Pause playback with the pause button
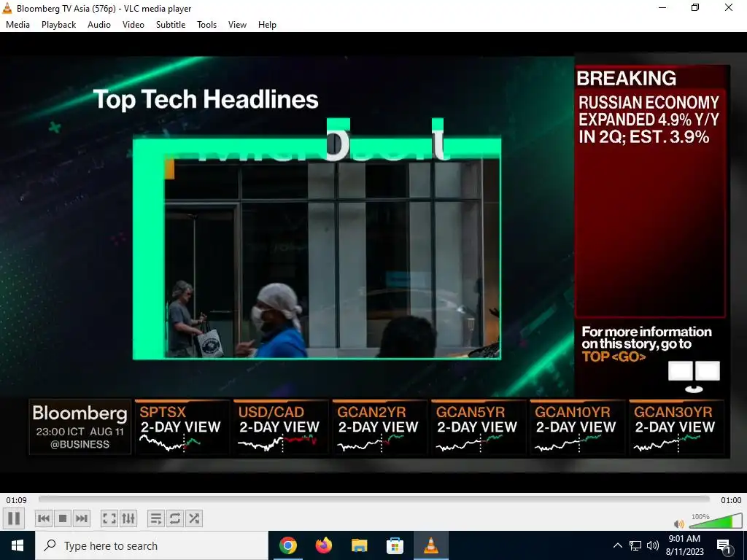The image size is (747, 560). pos(14,518)
